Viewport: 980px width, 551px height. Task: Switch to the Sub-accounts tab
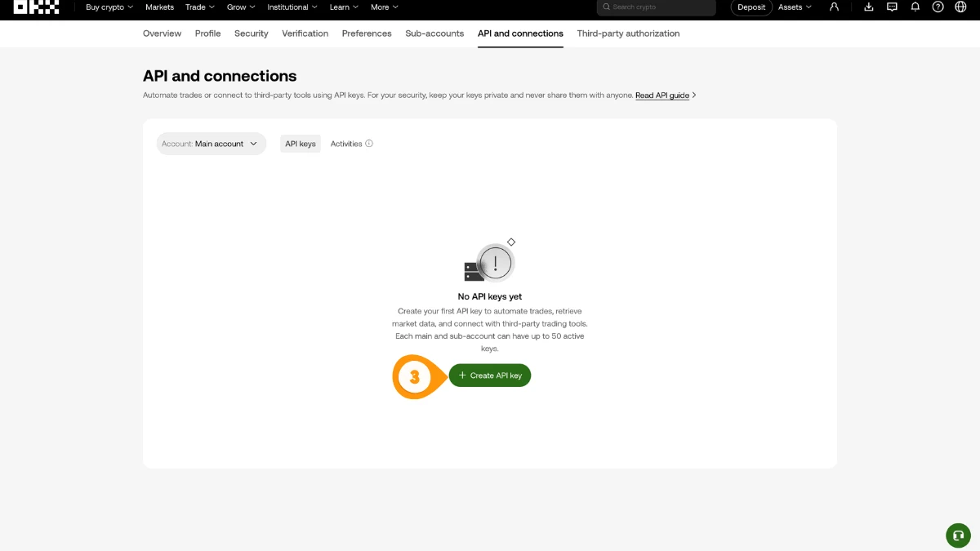[434, 33]
